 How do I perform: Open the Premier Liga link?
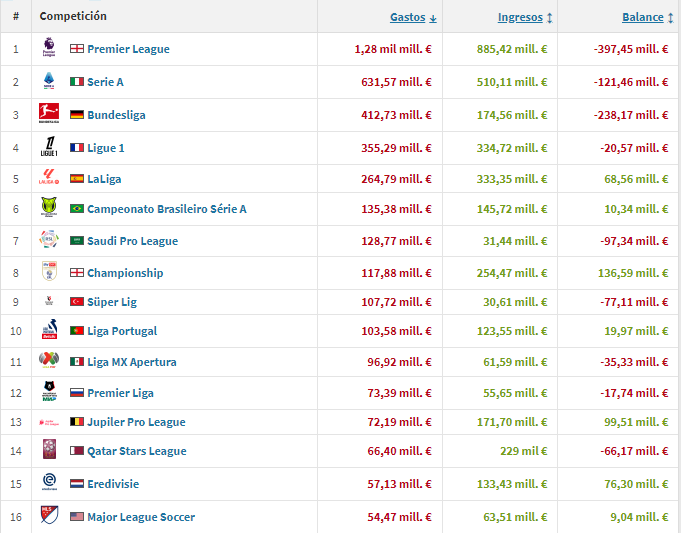tap(120, 393)
